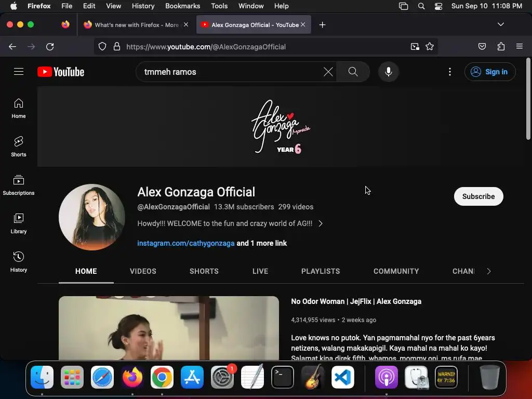Open Shorts in sidebar

coord(19,147)
